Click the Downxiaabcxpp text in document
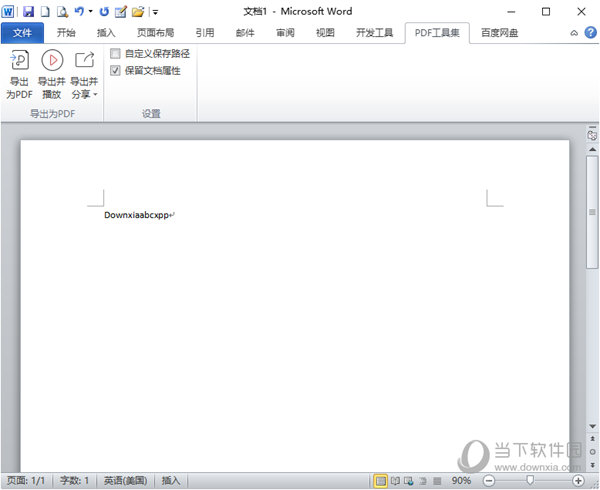The height and width of the screenshot is (490, 600). tap(136, 215)
